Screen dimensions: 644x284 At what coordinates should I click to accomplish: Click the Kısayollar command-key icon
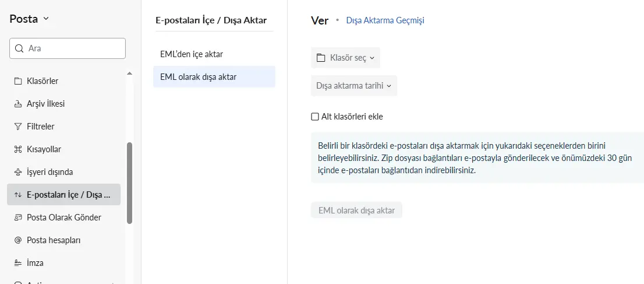(x=17, y=149)
